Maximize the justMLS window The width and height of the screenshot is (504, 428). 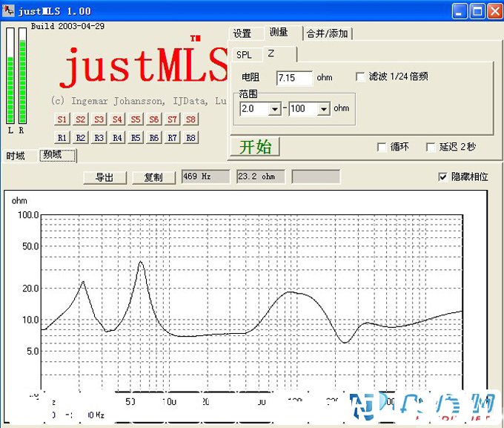pos(477,12)
